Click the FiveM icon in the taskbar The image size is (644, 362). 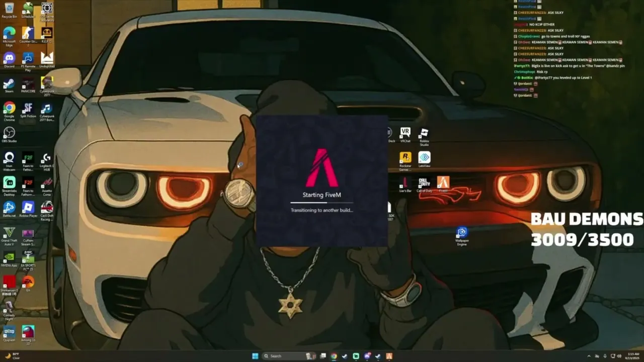pyautogui.click(x=389, y=356)
